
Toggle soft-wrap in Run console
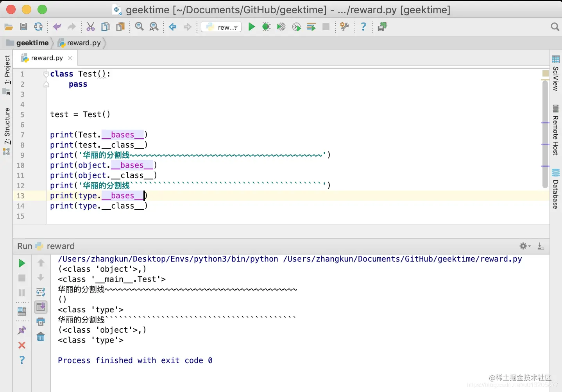coord(41,292)
